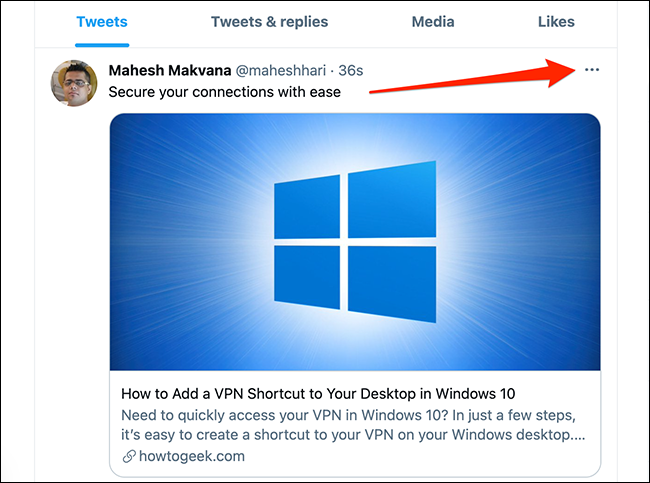The image size is (650, 483).
Task: Click the howtogeek.com domain text
Action: tap(190, 456)
